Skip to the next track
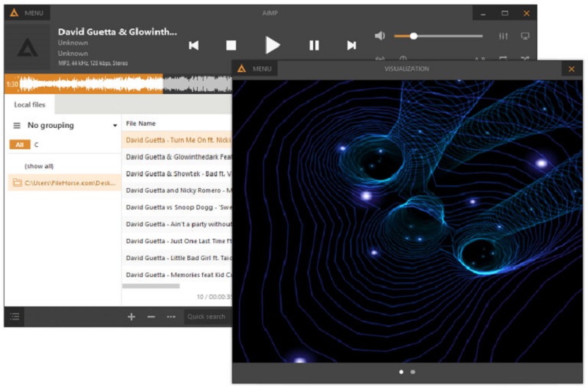This screenshot has width=588, height=388. (x=351, y=46)
